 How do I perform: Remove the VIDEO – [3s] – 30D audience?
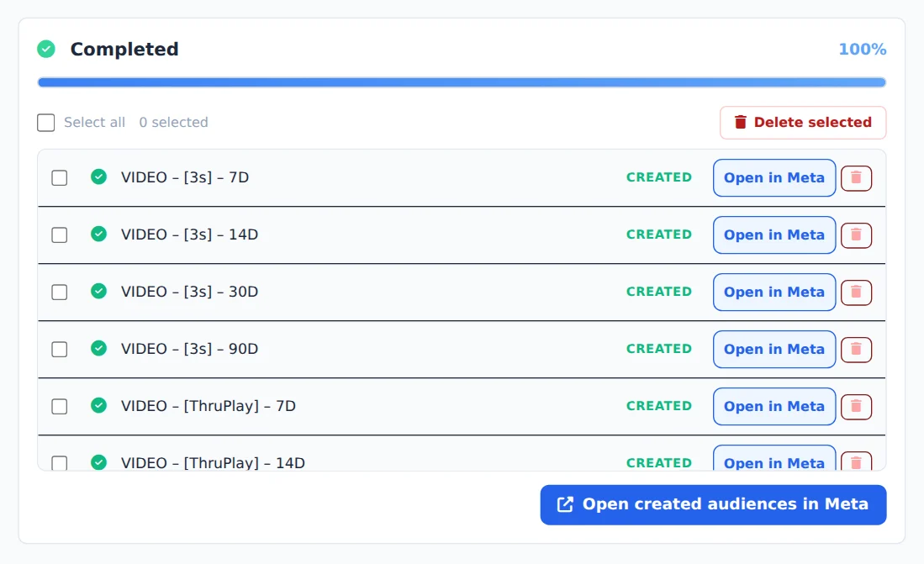[856, 293]
